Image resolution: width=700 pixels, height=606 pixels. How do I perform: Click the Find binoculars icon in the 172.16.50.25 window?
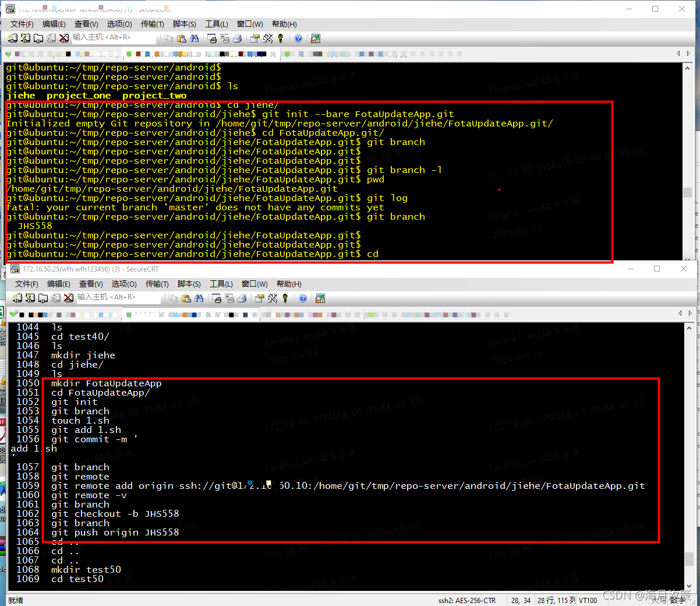(x=199, y=298)
